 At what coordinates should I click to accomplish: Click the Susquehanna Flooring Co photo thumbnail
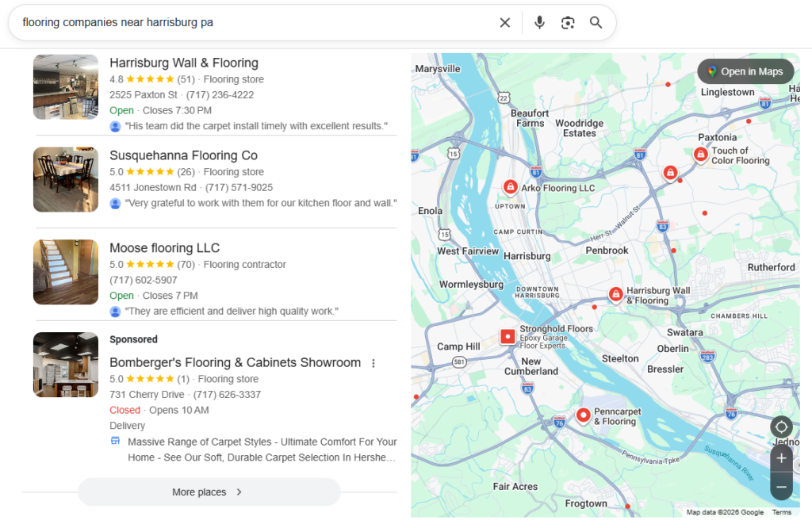(65, 179)
